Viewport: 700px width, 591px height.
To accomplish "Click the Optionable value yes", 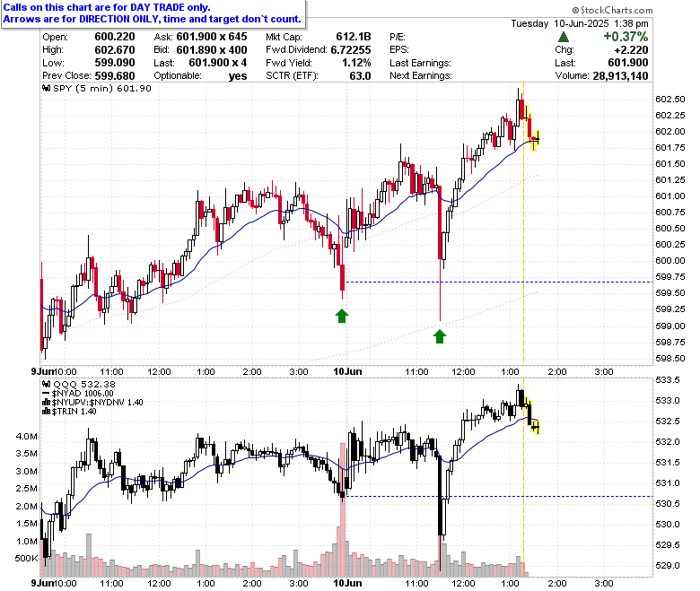I will (238, 76).
